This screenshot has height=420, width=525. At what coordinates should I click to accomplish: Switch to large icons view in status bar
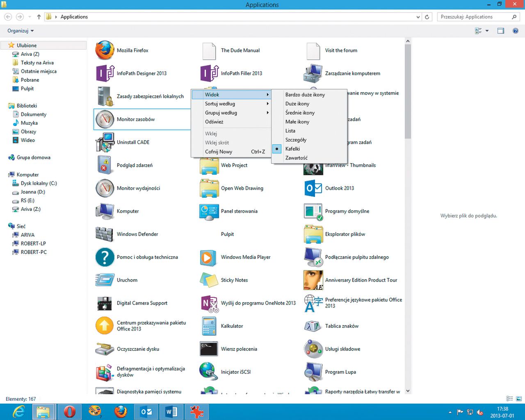tap(519, 399)
